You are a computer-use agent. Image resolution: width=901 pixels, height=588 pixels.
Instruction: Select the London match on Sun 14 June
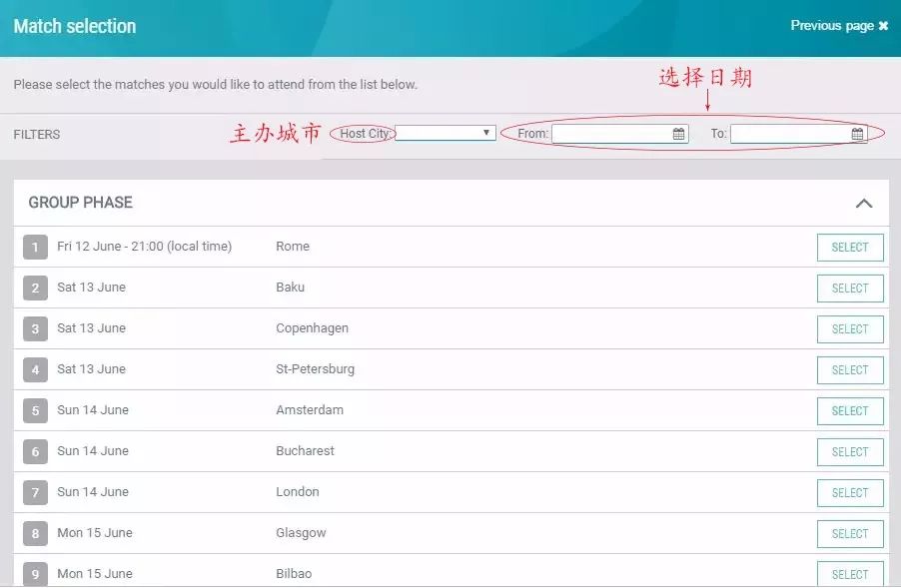click(850, 492)
